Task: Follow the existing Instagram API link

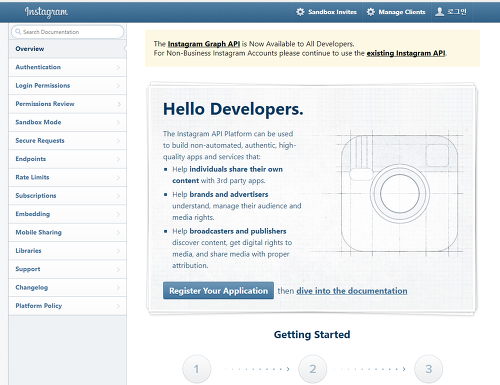Action: coord(406,53)
